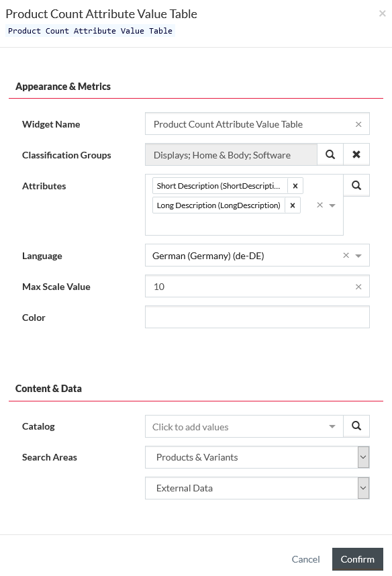
Task: Remove all Classification Groups with X icon
Action: click(x=356, y=154)
